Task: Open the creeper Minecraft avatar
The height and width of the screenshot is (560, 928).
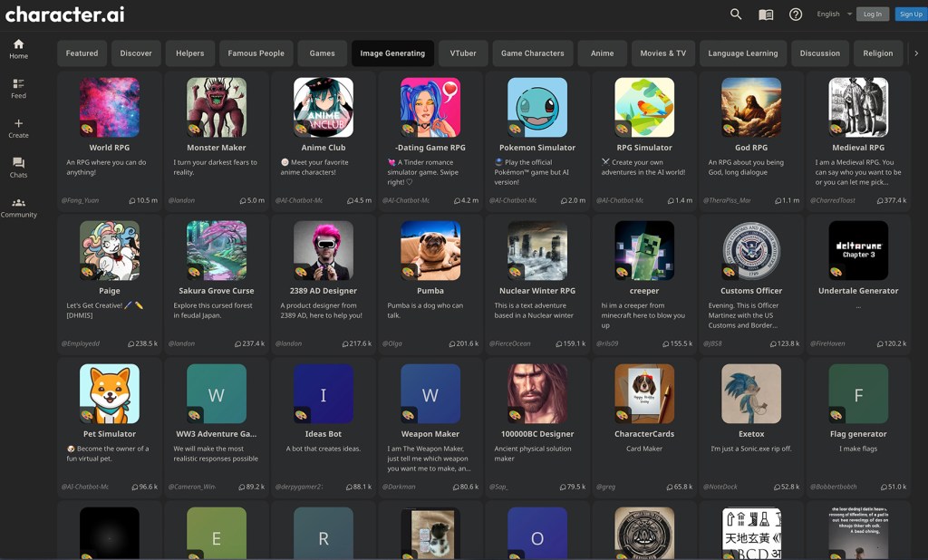Action: [644, 250]
